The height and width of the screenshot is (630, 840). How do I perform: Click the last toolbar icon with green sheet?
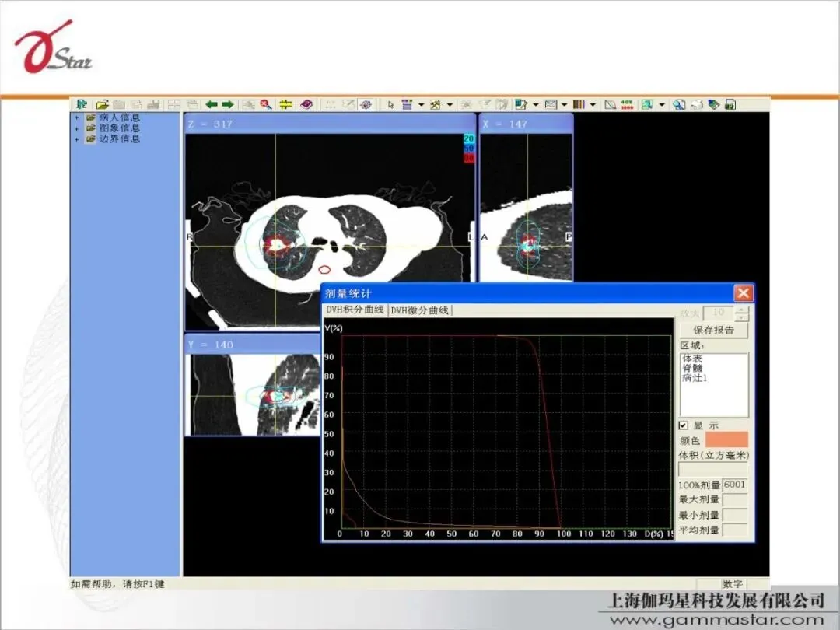click(730, 104)
